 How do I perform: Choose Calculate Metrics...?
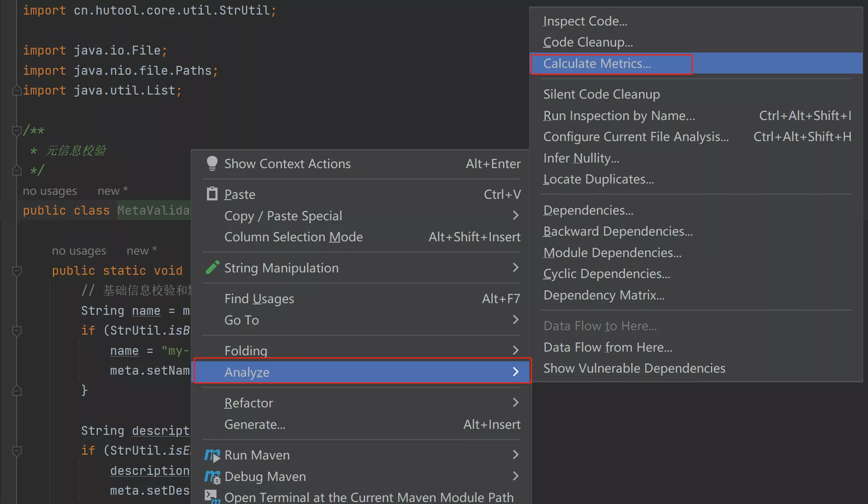[x=696, y=63]
